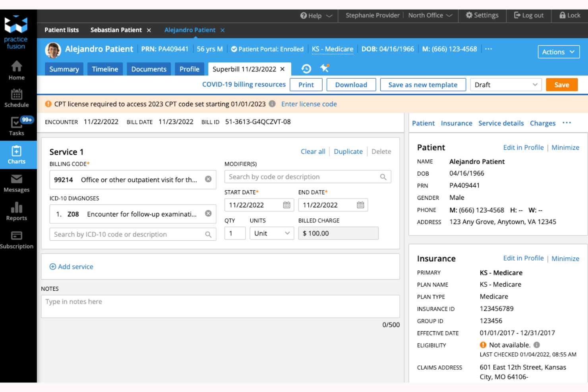Switch to Sebastian Patient tab
588x392 pixels.
click(x=116, y=30)
